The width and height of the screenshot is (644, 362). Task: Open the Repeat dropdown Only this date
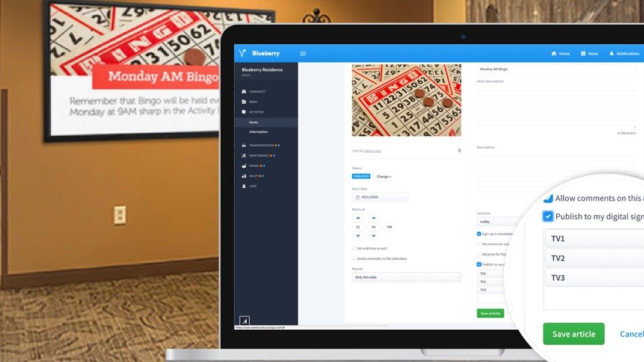(407, 278)
